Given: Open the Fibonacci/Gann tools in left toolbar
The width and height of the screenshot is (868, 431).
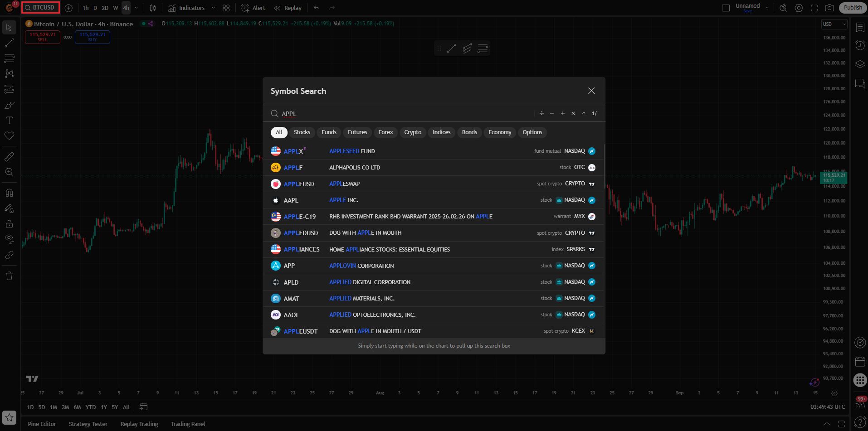Looking at the screenshot, I should (x=9, y=58).
